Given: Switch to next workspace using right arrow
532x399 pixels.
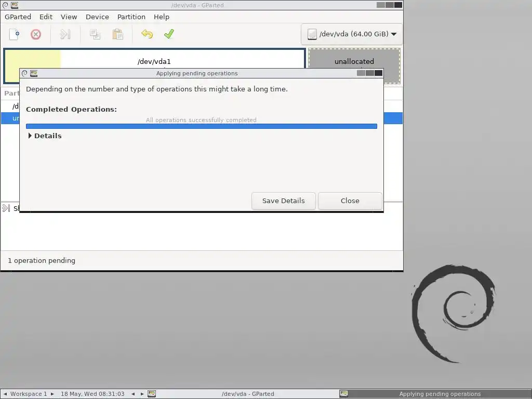Looking at the screenshot, I should click(x=52, y=394).
